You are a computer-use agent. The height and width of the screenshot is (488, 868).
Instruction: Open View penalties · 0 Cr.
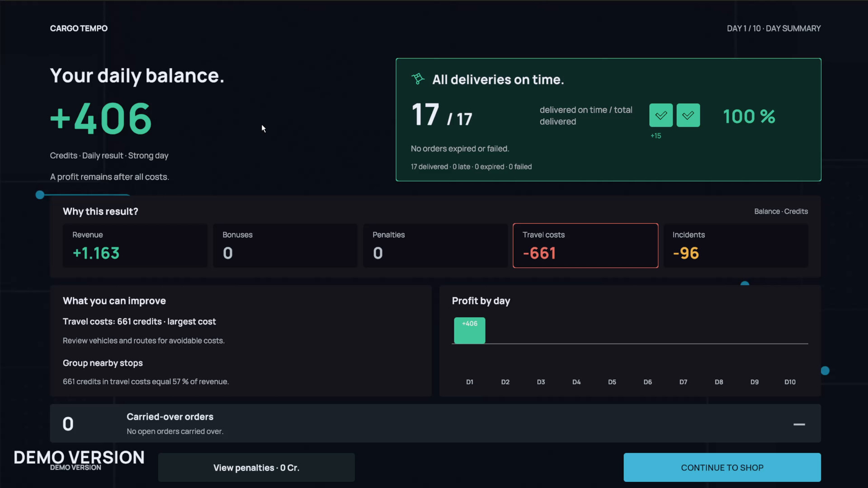pyautogui.click(x=256, y=468)
